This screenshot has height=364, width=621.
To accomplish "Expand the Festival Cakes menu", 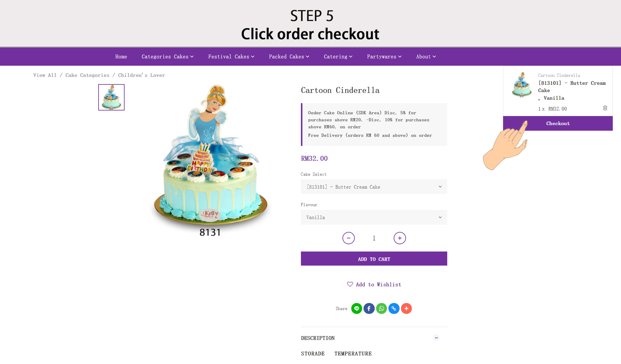I will coord(231,57).
